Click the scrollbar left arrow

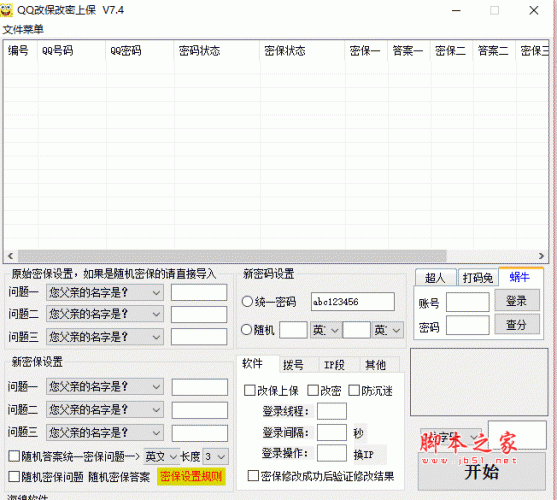(x=10, y=256)
